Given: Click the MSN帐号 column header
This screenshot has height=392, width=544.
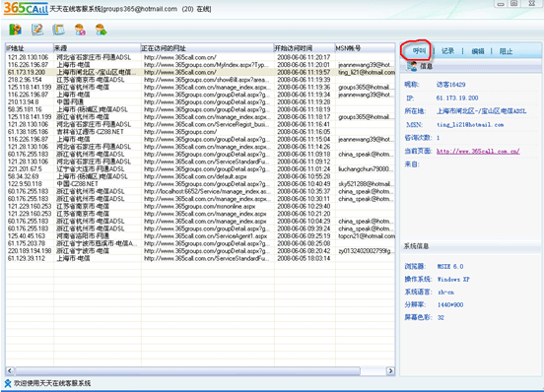Looking at the screenshot, I should coord(365,48).
